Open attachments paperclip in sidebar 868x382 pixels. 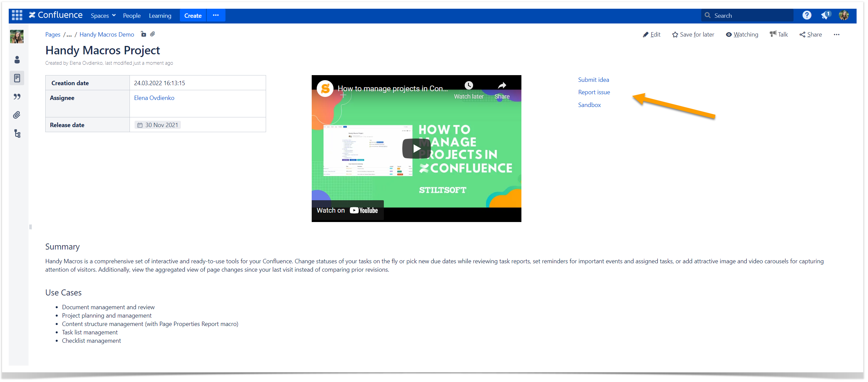[x=17, y=115]
